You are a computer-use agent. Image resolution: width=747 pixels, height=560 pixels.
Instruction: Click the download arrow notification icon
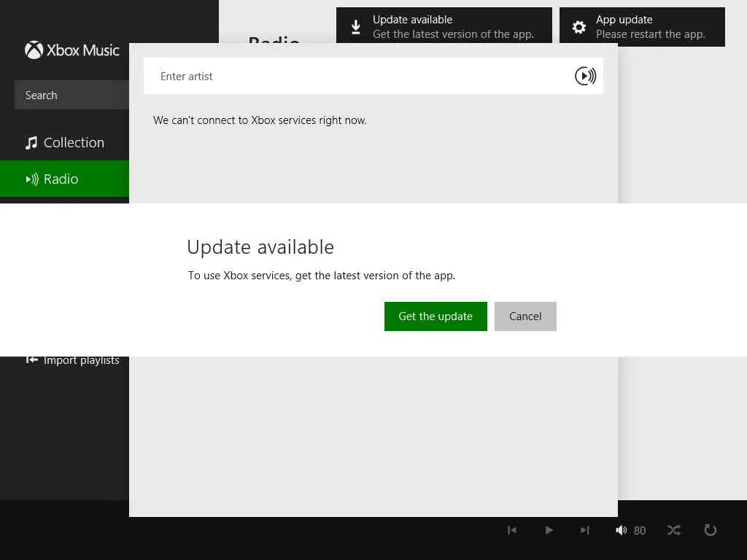coord(356,27)
